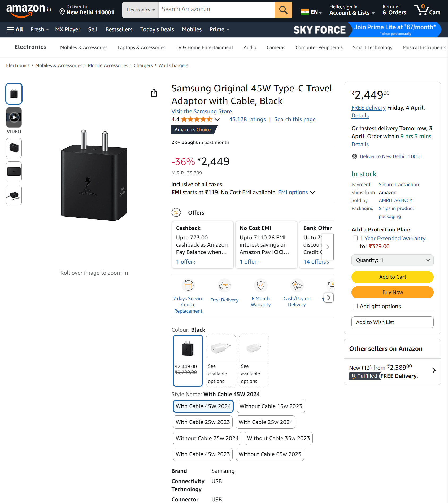Image resolution: width=448 pixels, height=503 pixels.
Task: Tick the 1 Year Extended Warranty checkbox
Action: pyautogui.click(x=355, y=238)
